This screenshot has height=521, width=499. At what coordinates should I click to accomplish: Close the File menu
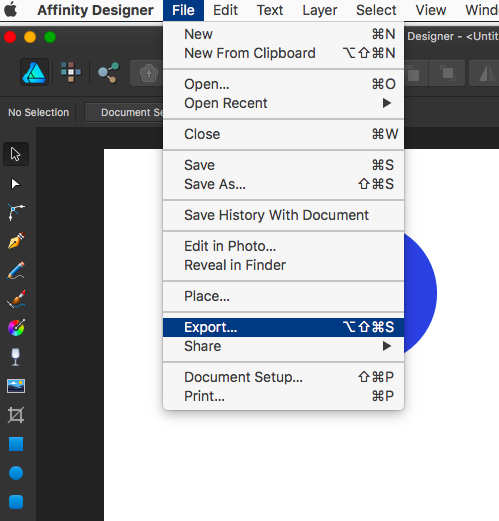click(183, 10)
